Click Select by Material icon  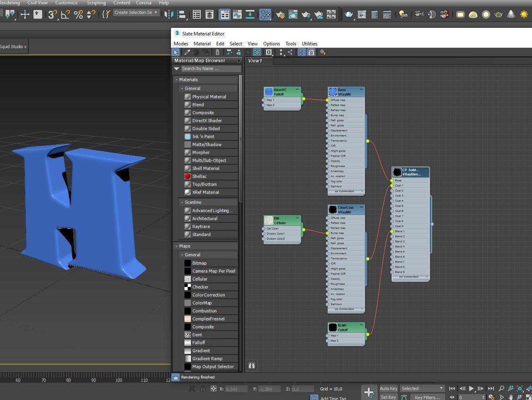[x=322, y=52]
